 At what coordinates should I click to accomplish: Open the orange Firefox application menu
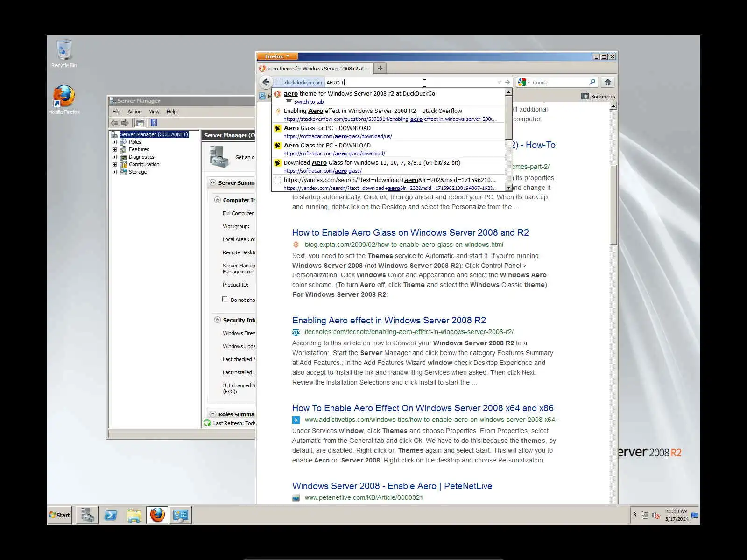coord(276,56)
